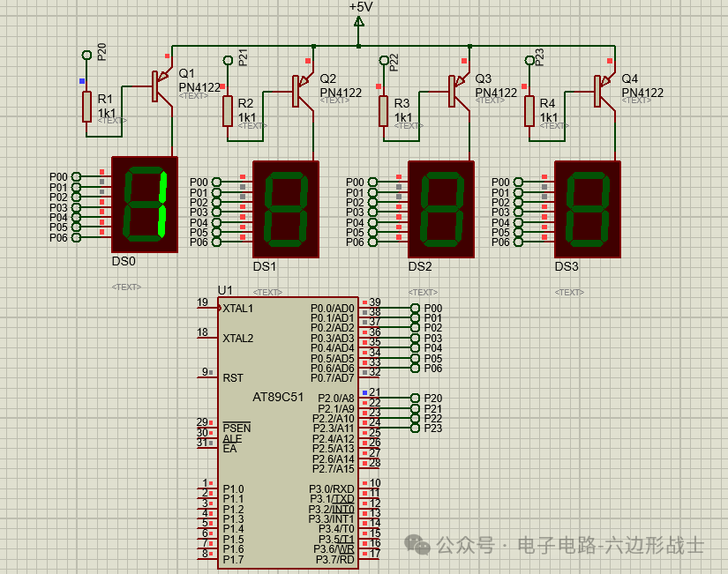Image resolution: width=728 pixels, height=574 pixels.
Task: Click P00 terminal left of DS0
Action: 76,177
